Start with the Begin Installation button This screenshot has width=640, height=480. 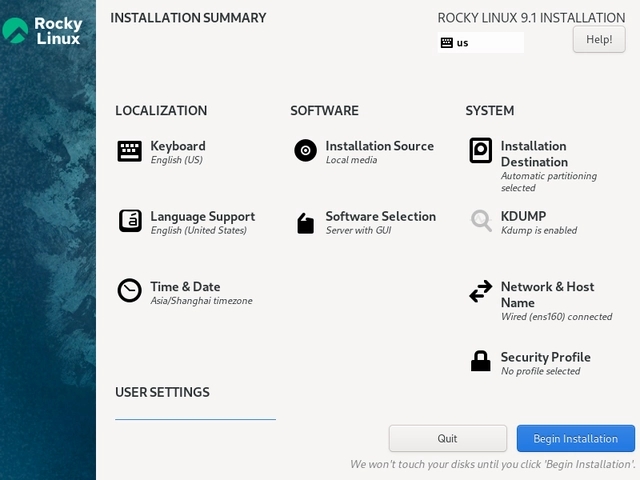click(x=575, y=439)
